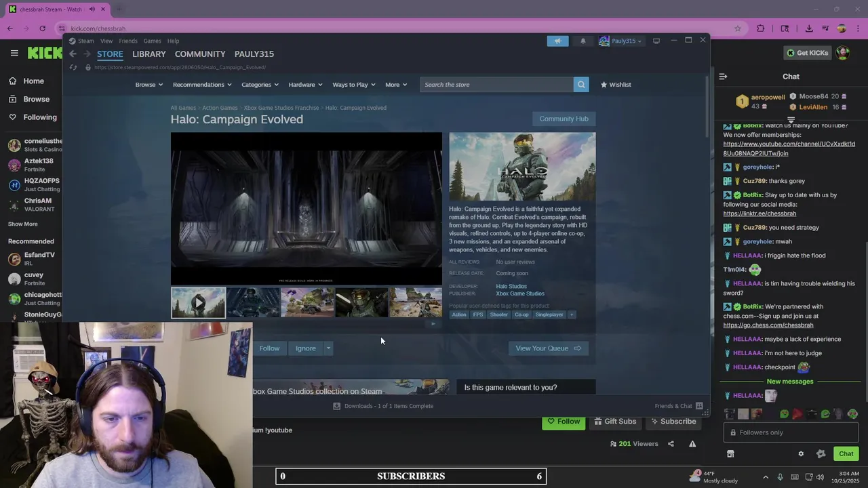Show hidden system tray icons chevron
Viewport: 868px width, 488px height.
[x=766, y=477]
